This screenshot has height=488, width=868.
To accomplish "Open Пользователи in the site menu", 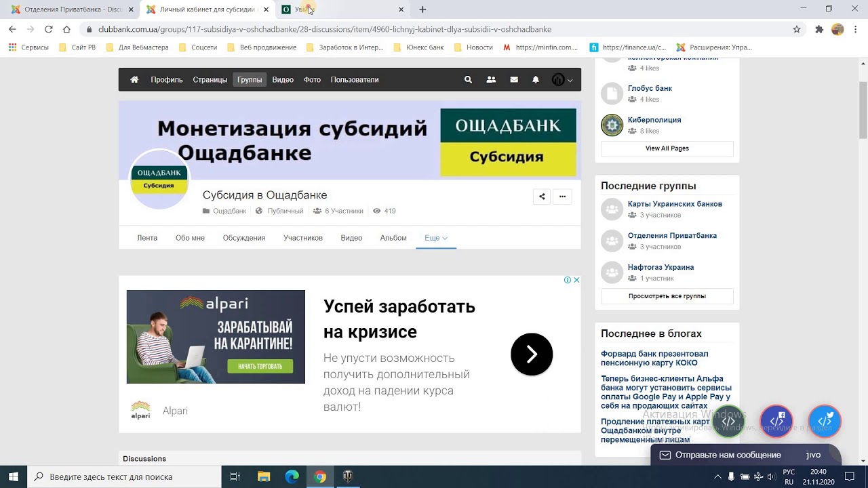I will pyautogui.click(x=355, y=80).
